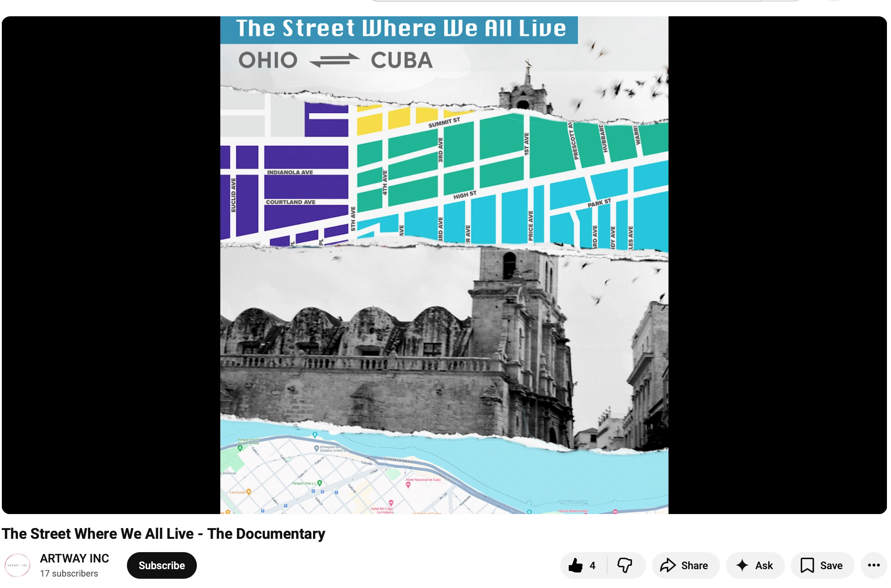Save video with the bookmark icon

coord(822,565)
